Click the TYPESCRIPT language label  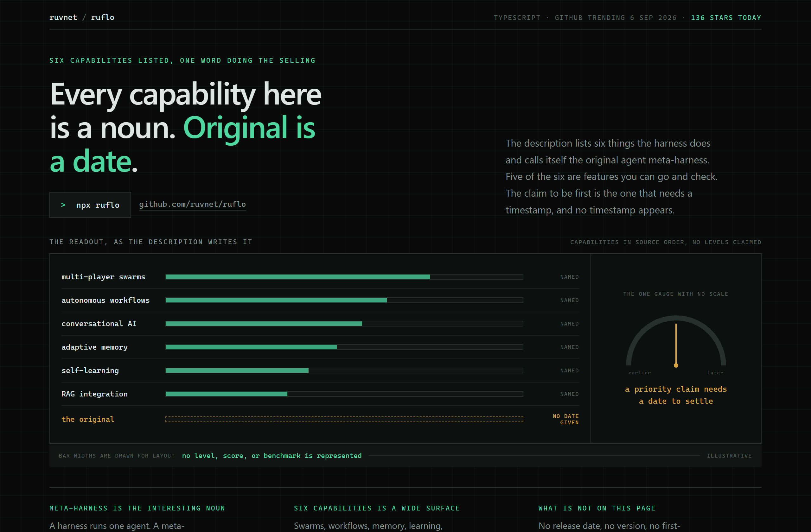coord(517,18)
